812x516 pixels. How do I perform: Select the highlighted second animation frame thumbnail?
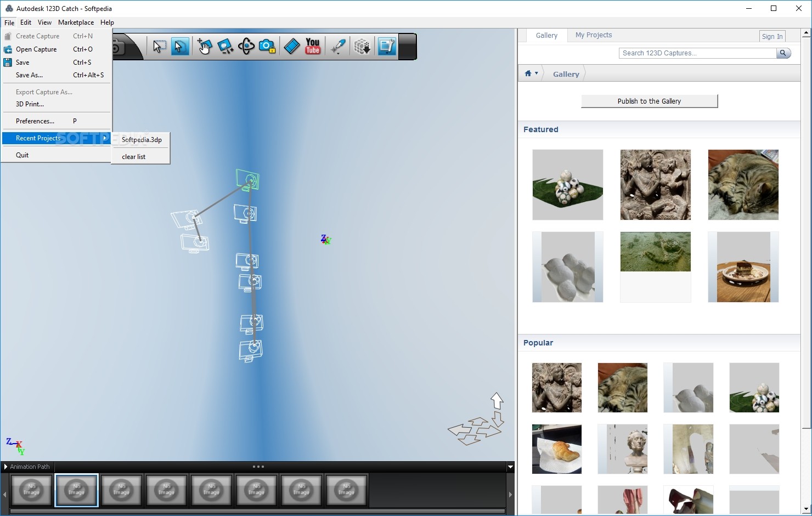pyautogui.click(x=76, y=490)
